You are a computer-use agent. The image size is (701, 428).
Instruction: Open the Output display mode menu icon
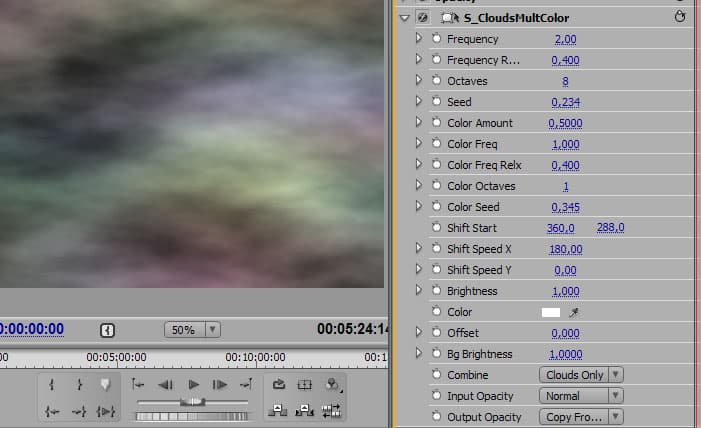coord(332,385)
